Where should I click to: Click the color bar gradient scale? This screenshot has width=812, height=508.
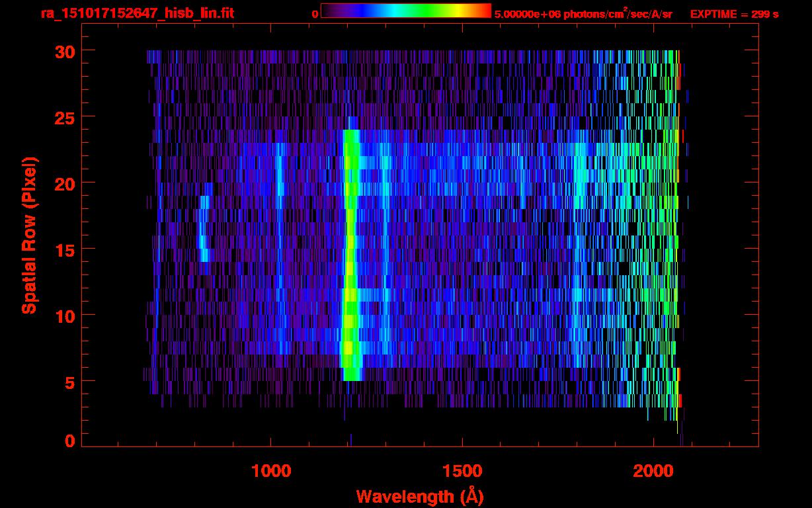406,11
